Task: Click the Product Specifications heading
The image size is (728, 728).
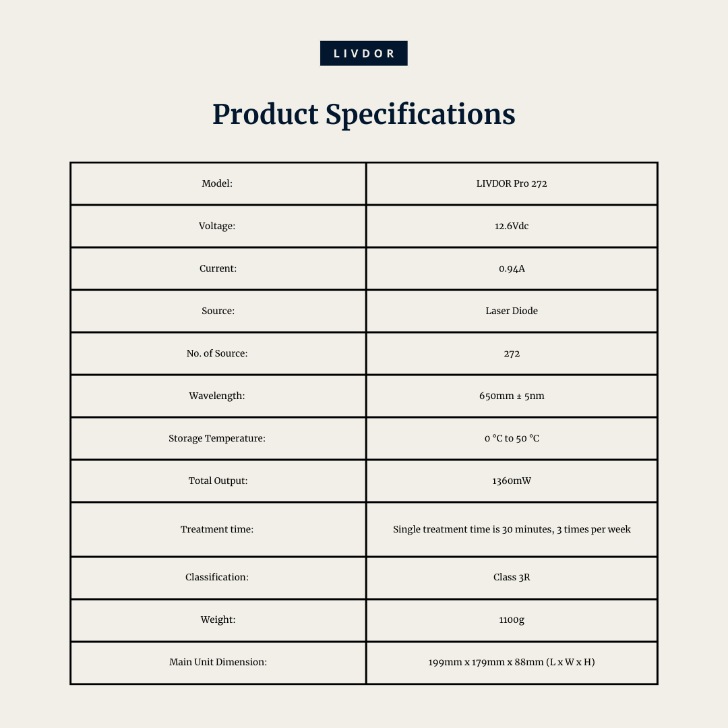Action: 363,114
